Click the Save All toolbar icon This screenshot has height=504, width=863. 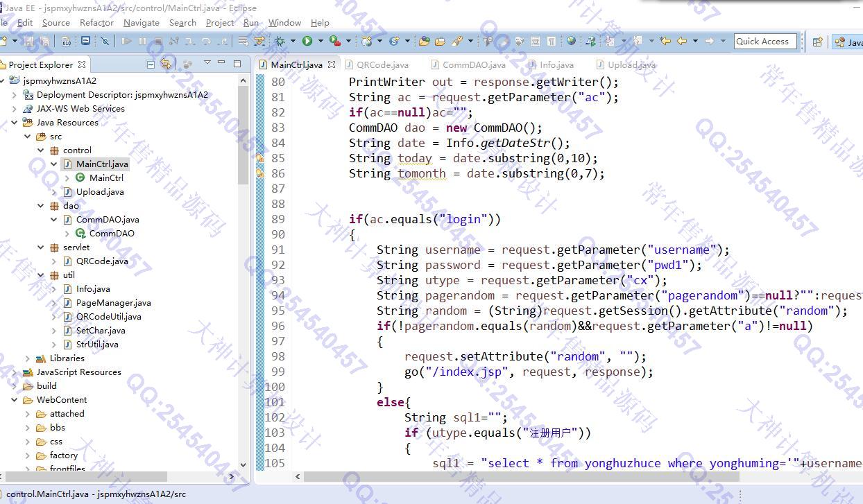[x=44, y=41]
